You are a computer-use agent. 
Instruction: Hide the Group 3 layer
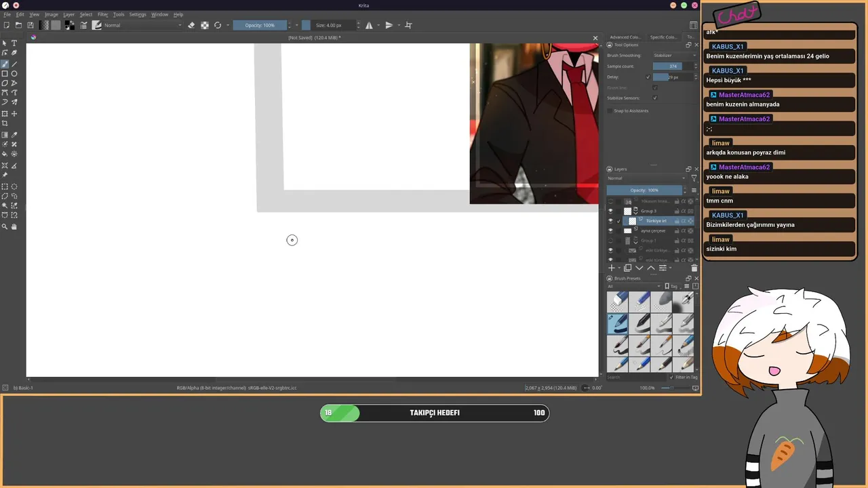(x=610, y=211)
